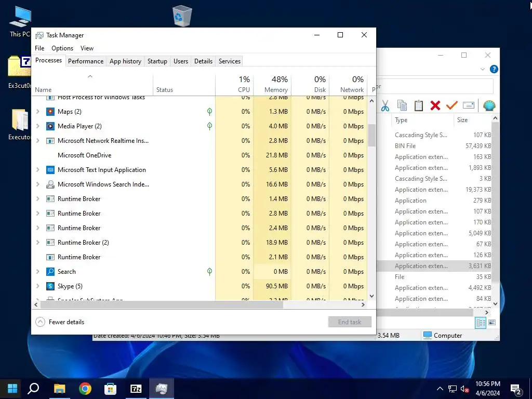The width and height of the screenshot is (532, 399).
Task: Switch to the Startup tab
Action: [157, 61]
